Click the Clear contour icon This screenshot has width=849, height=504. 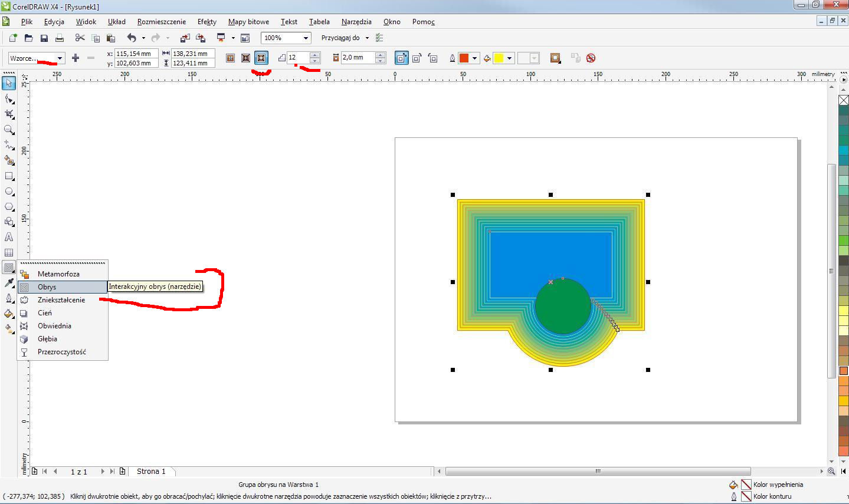click(x=591, y=58)
